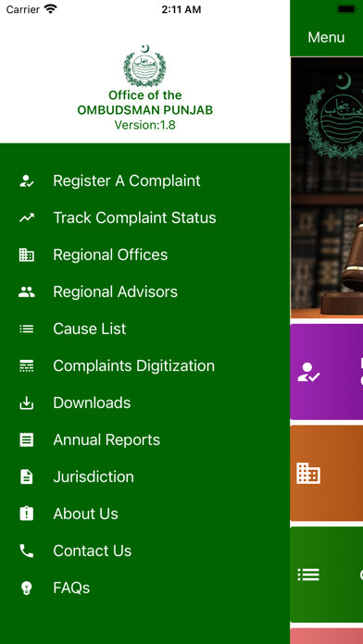Tap the Annual Reports receipt icon
The height and width of the screenshot is (644, 363).
click(27, 440)
